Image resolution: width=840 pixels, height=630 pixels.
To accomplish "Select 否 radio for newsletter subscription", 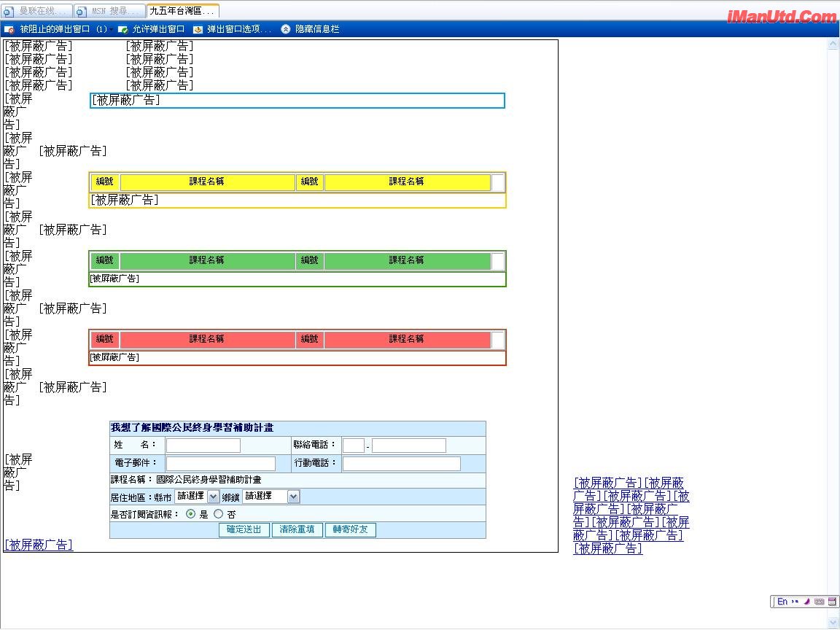I will tap(218, 513).
